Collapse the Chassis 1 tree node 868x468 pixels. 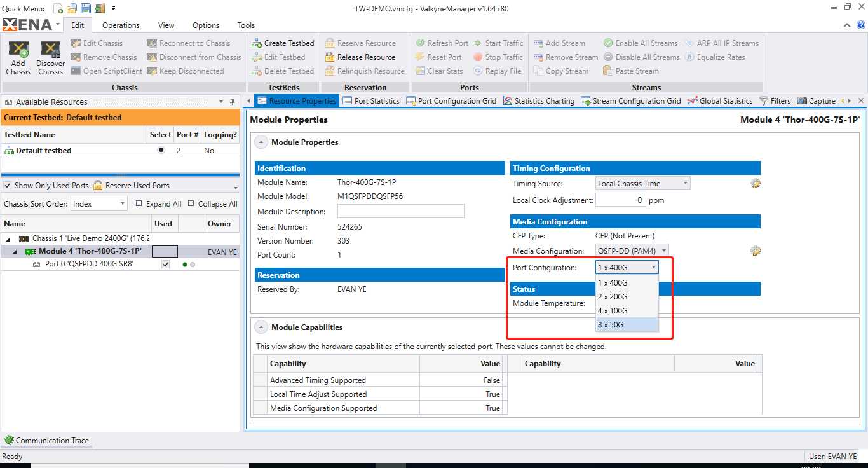click(10, 238)
